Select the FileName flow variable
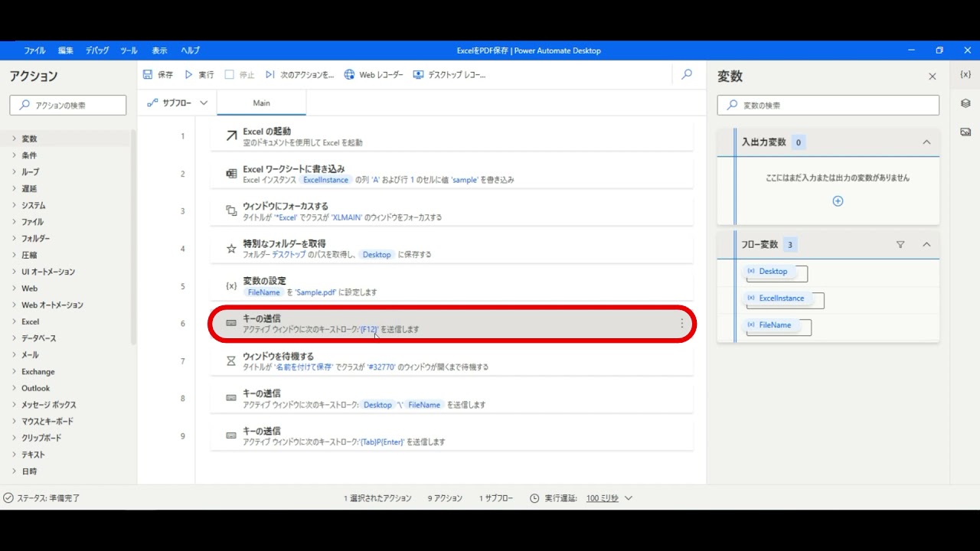Viewport: 980px width, 551px height. (775, 325)
